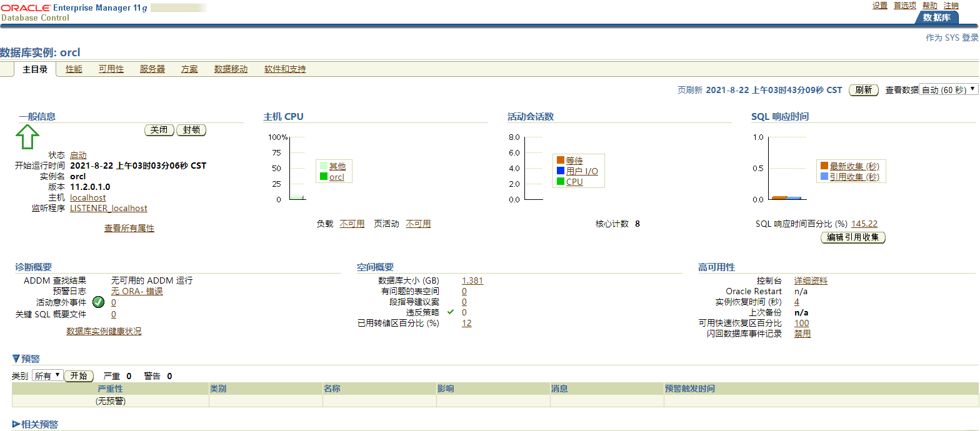
Task: Click the 设置 link in header
Action: (880, 5)
